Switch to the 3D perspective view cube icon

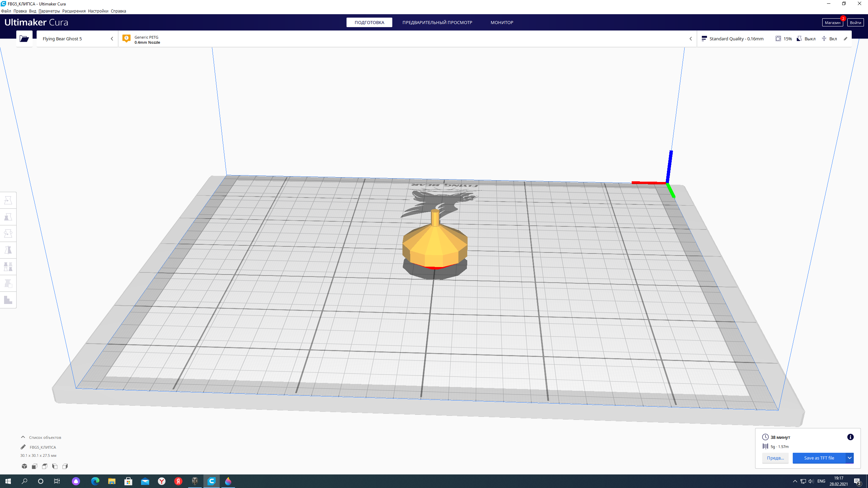(24, 466)
